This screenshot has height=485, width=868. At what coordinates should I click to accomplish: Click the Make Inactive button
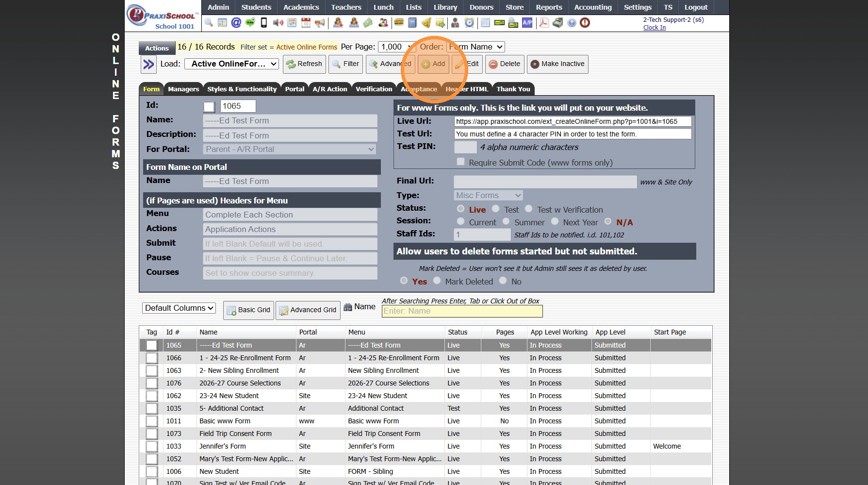tap(557, 64)
